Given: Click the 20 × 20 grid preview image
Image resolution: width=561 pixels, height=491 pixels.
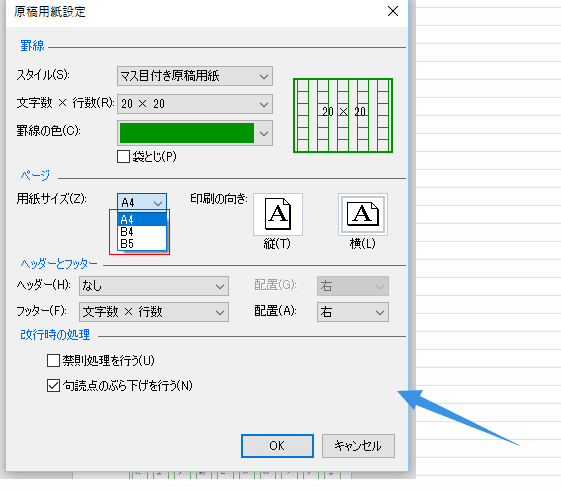Looking at the screenshot, I should point(343,116).
